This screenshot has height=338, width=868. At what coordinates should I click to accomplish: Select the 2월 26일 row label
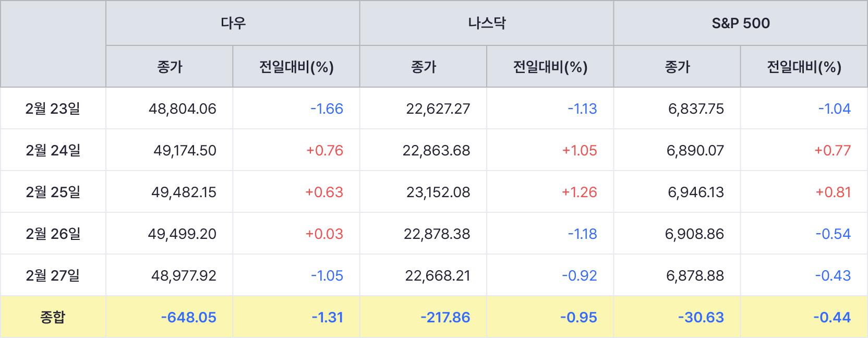tap(53, 234)
